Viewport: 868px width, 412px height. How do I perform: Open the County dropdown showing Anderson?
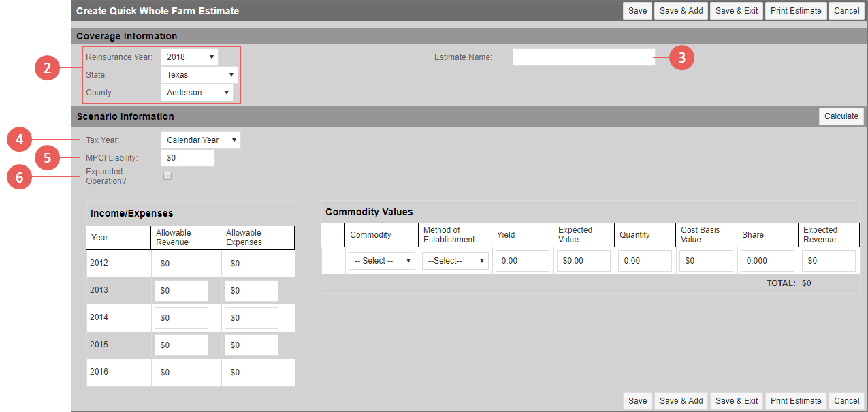point(197,92)
